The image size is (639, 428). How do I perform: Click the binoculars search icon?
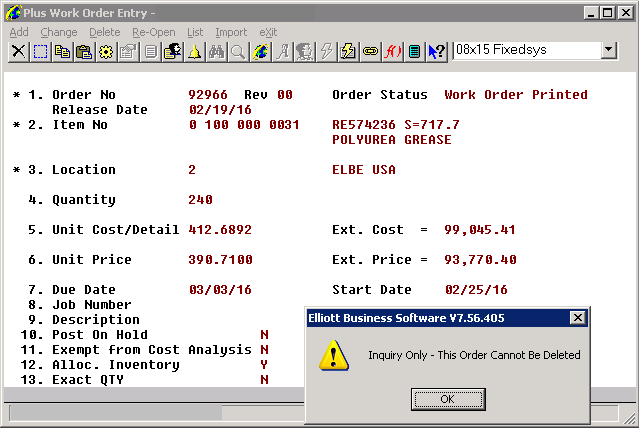[216, 52]
